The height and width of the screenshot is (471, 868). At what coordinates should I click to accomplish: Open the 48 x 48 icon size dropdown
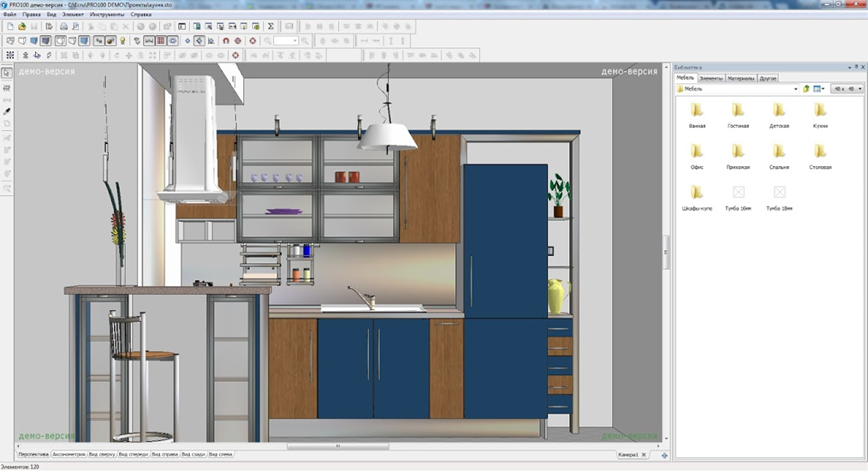point(847,89)
